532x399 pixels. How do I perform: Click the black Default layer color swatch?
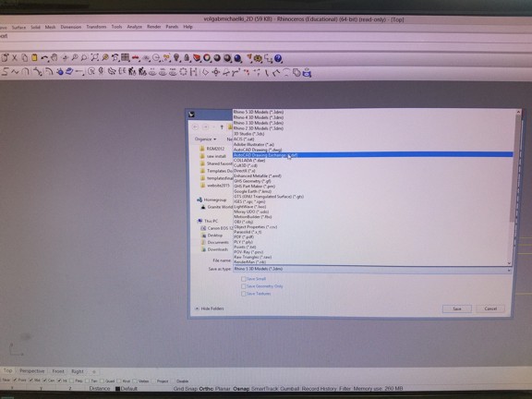click(x=117, y=389)
